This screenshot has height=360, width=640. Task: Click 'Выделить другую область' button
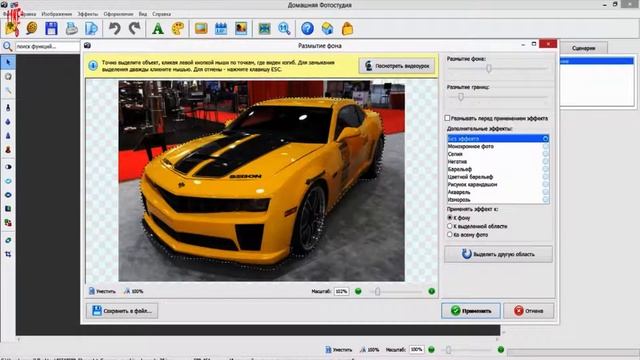[498, 254]
